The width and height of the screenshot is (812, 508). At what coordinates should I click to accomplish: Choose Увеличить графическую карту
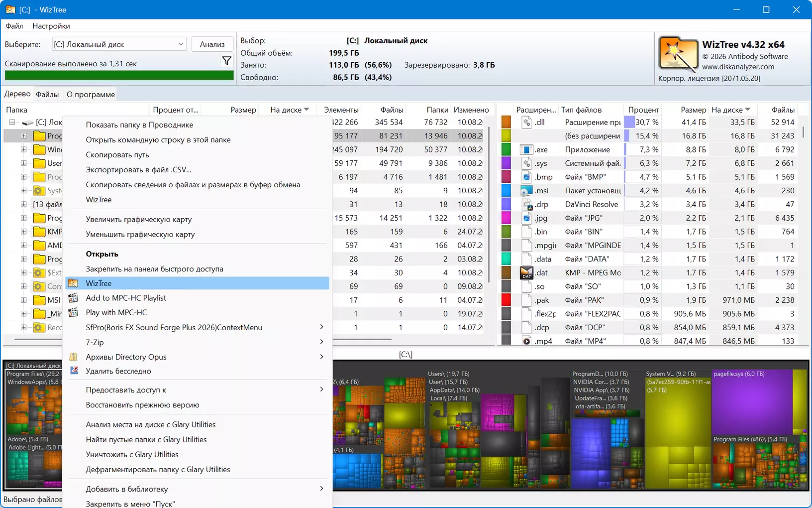pos(139,219)
